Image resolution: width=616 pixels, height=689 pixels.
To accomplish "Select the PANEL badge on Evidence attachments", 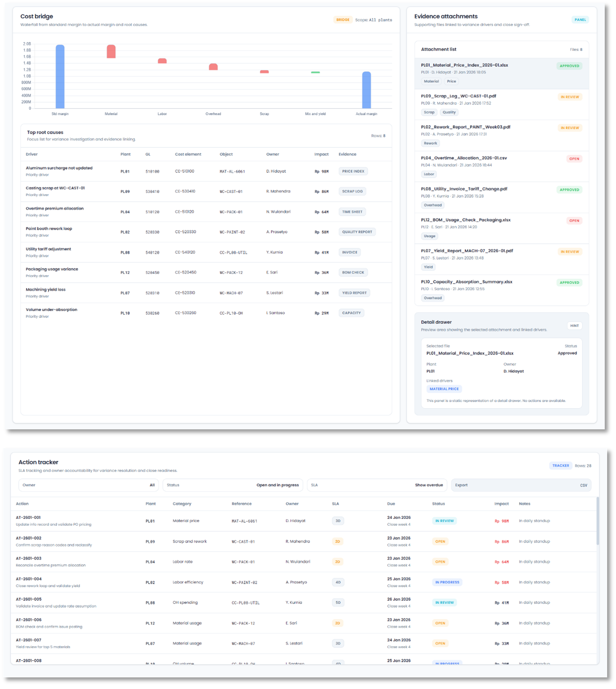I will 580,20.
